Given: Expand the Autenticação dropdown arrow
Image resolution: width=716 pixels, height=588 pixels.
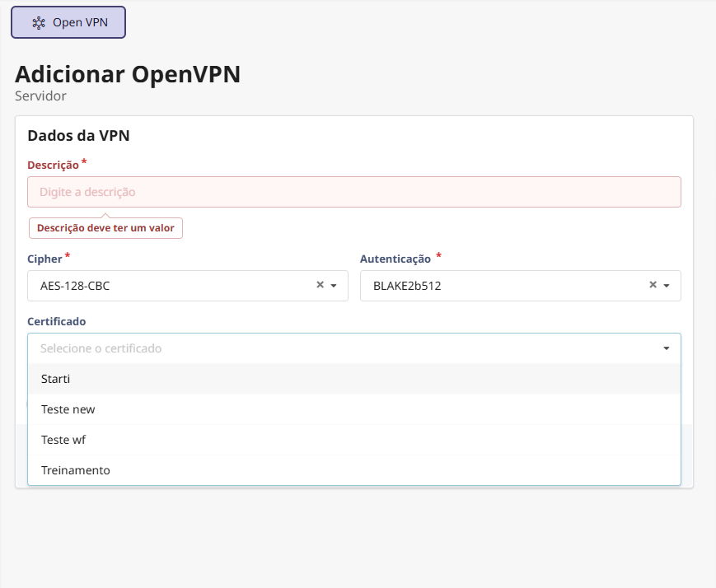Looking at the screenshot, I should (x=667, y=286).
